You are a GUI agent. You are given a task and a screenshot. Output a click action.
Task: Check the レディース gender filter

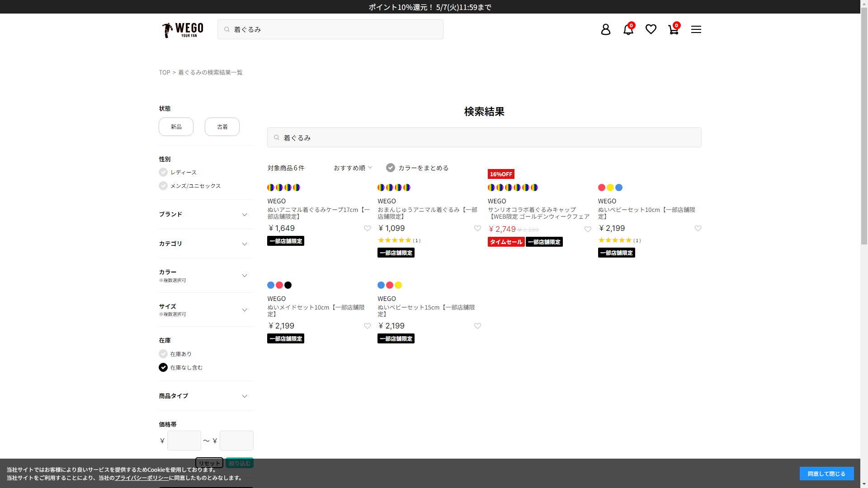tap(163, 172)
